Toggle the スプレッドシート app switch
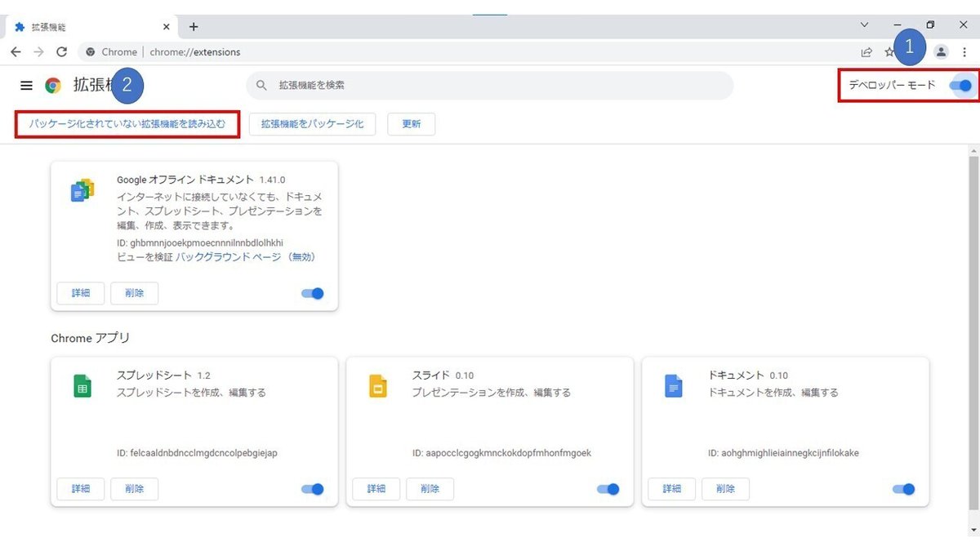 [x=313, y=489]
